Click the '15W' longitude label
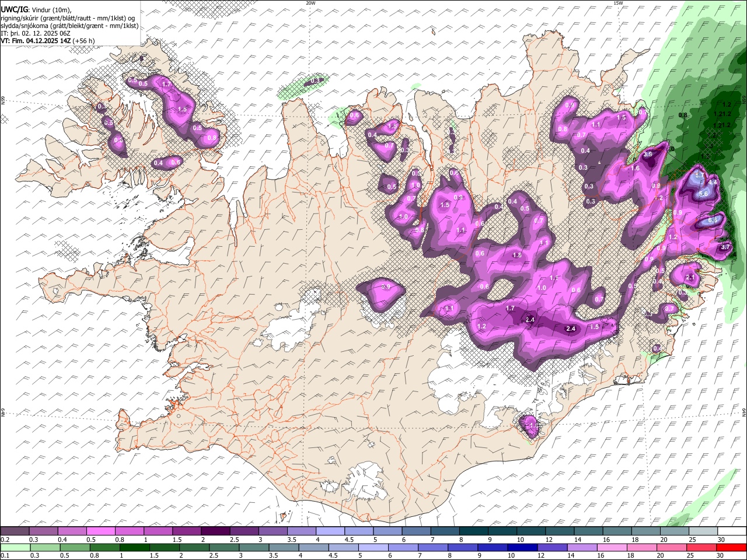Image resolution: width=747 pixels, height=560 pixels. tap(618, 3)
